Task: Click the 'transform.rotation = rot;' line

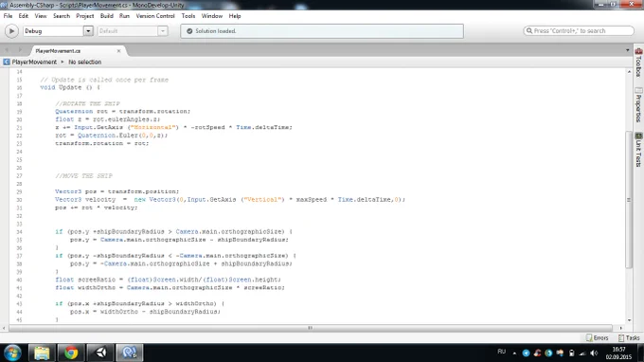Action: click(x=102, y=143)
